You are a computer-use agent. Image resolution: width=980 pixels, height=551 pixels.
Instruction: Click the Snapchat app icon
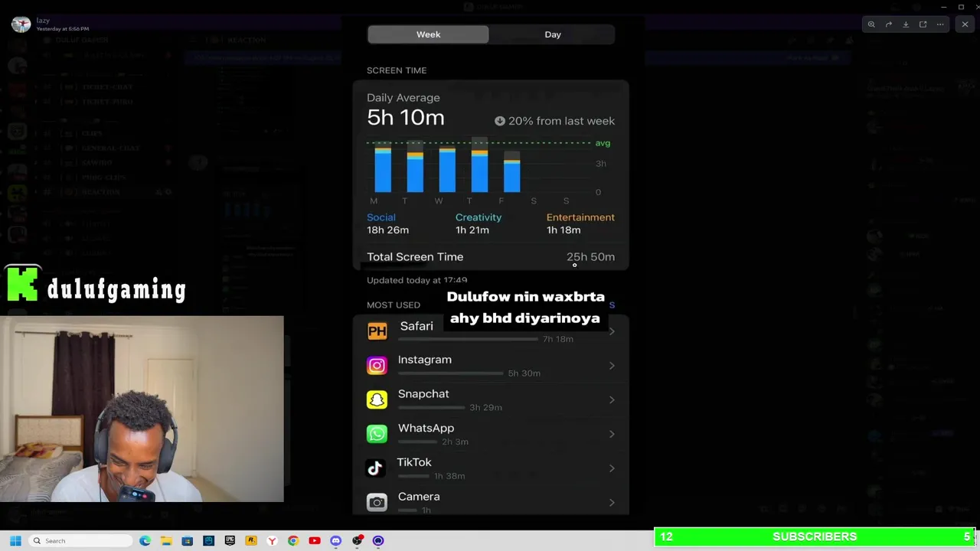[377, 399]
